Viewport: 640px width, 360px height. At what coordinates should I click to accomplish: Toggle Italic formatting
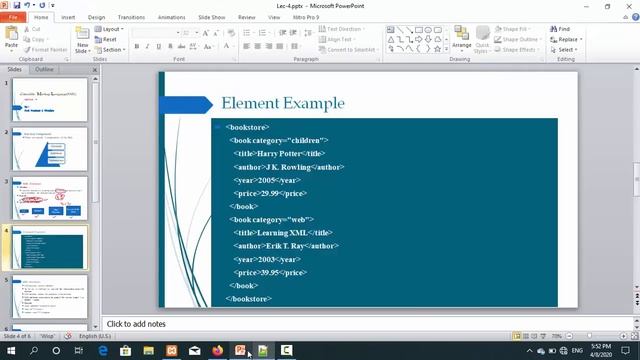(x=147, y=46)
